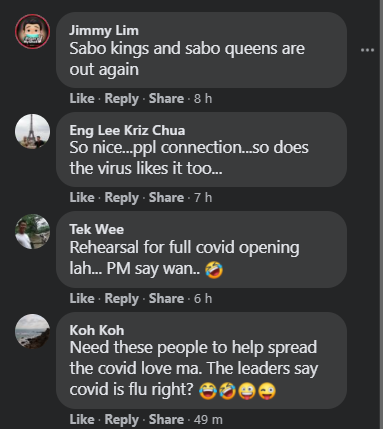Click Tek Wee's profile avatar
This screenshot has height=429, width=383.
(32, 231)
